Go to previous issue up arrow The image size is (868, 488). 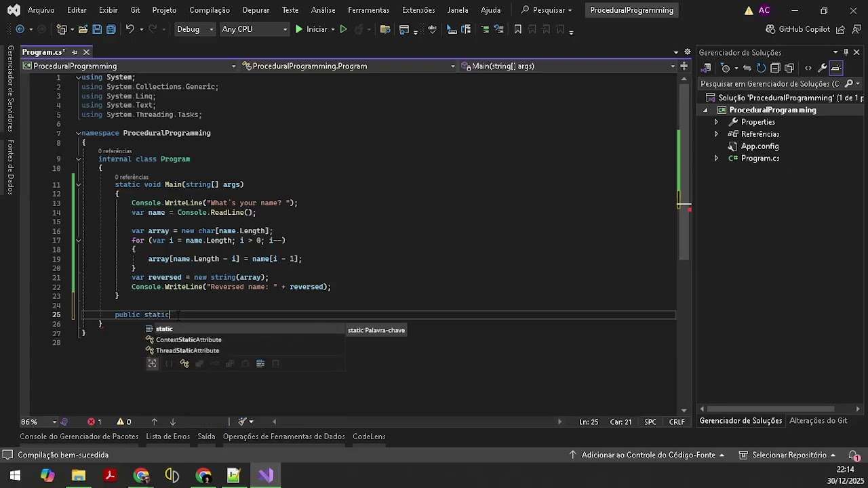(154, 422)
